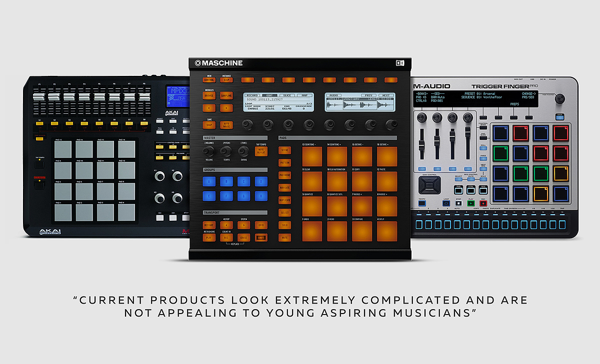The image size is (600, 364).
Task: Click the Maschine VOLUME master knob
Action: tap(209, 150)
